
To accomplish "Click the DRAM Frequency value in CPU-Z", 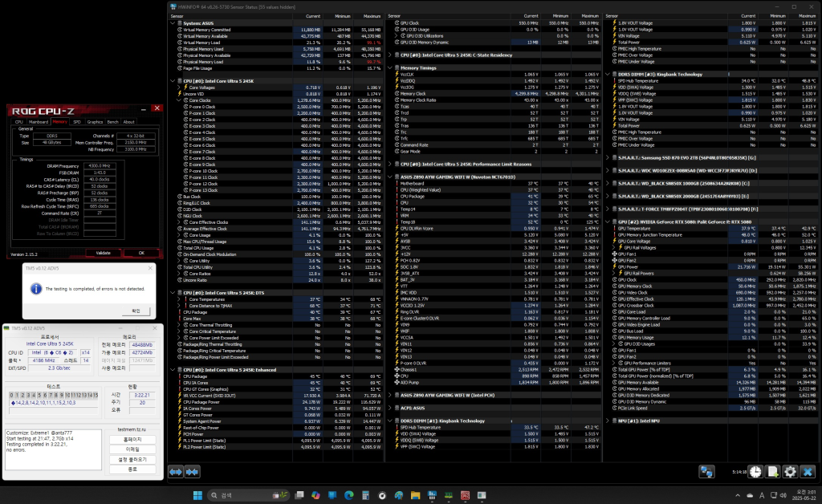I will (100, 166).
